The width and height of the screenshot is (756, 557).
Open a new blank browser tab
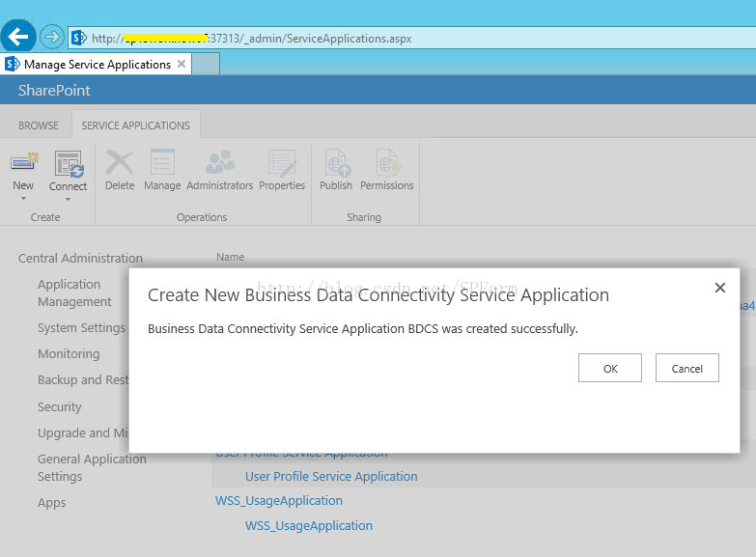206,64
